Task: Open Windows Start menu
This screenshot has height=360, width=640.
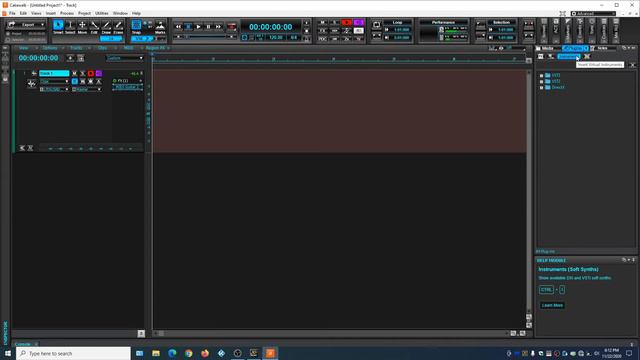Action: pos(7,353)
